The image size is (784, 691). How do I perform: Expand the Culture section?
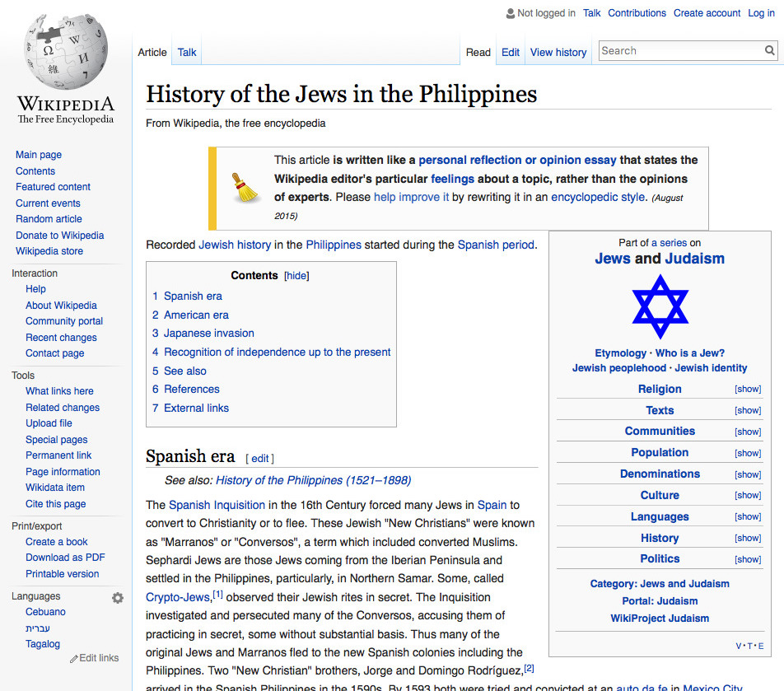pos(748,495)
